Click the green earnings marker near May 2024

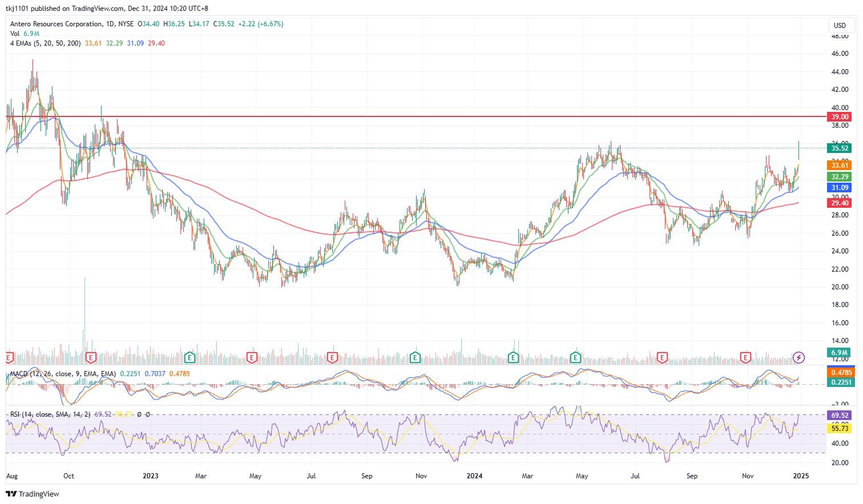tap(575, 358)
